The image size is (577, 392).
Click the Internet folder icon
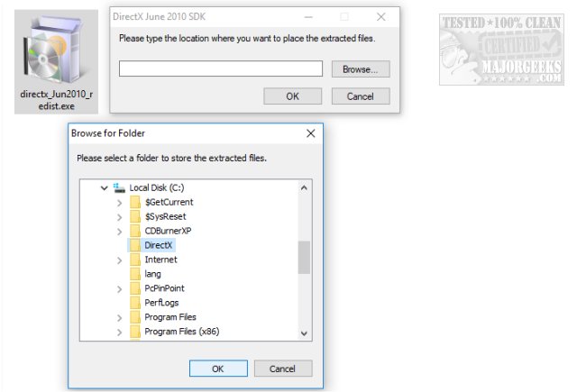pyautogui.click(x=135, y=260)
